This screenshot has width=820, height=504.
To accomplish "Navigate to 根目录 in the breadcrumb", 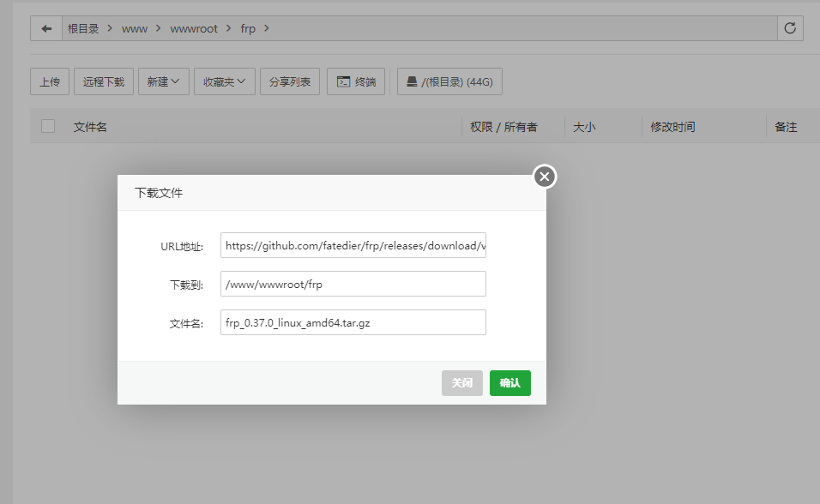I will point(83,28).
